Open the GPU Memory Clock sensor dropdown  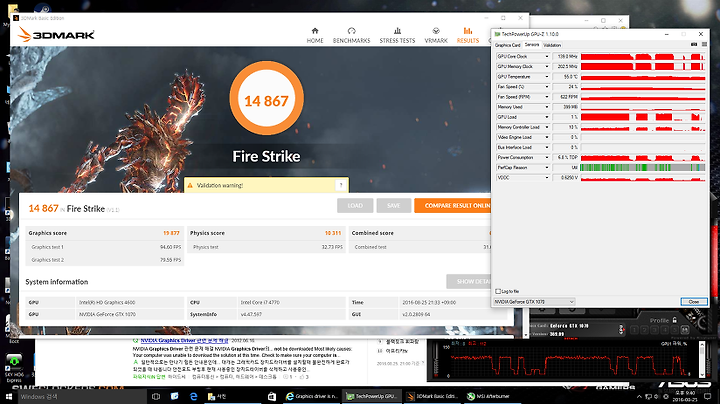click(x=546, y=67)
